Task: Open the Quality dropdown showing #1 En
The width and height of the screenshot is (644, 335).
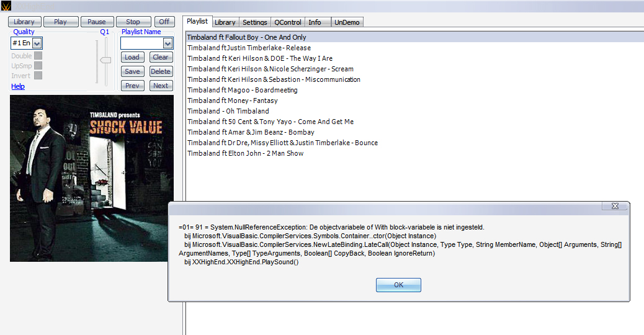Action: pyautogui.click(x=37, y=43)
